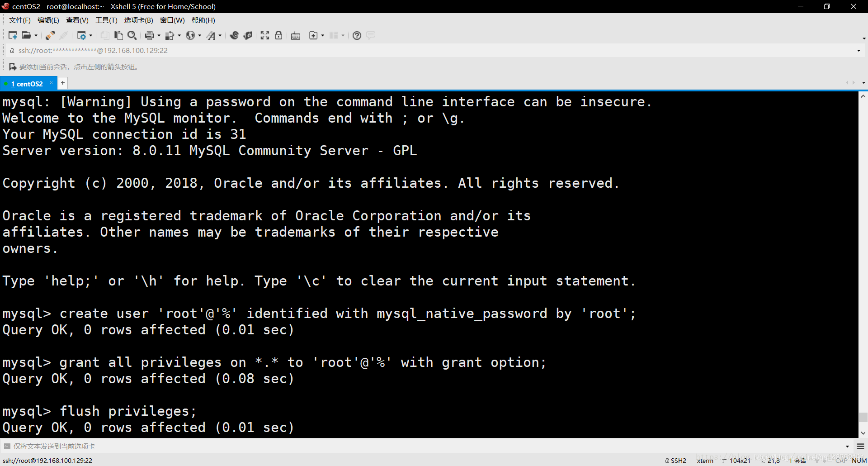Click the Paste clipboard icon
This screenshot has height=466, width=868.
119,35
